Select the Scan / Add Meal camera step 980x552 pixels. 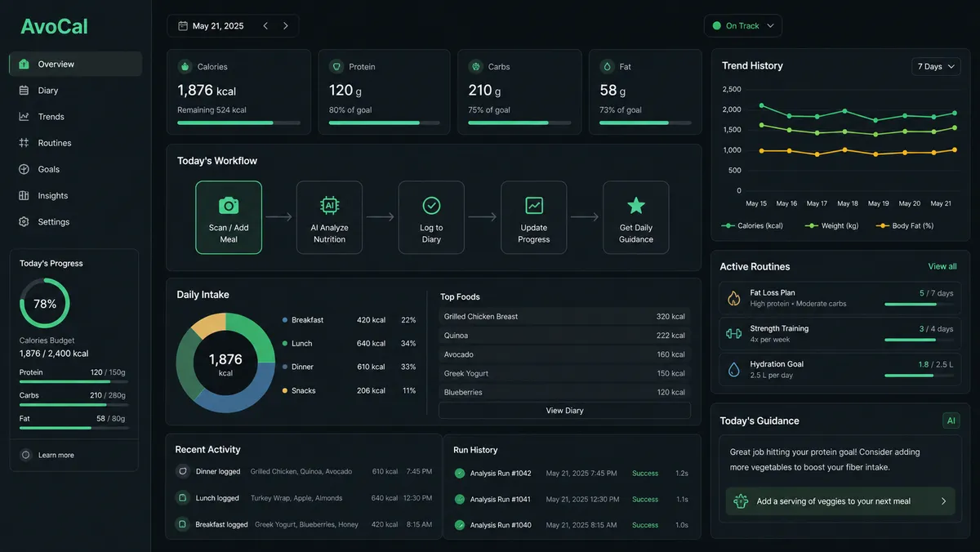tap(229, 217)
